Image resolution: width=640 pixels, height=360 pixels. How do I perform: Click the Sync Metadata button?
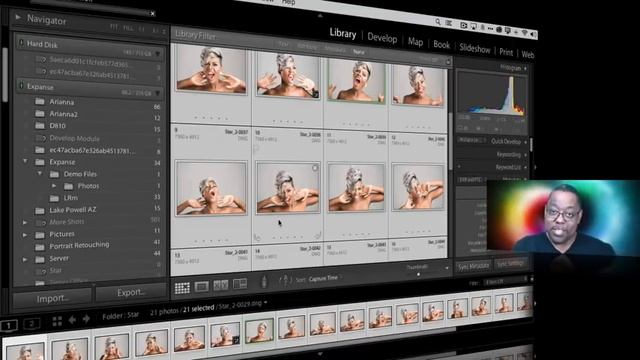(x=473, y=267)
